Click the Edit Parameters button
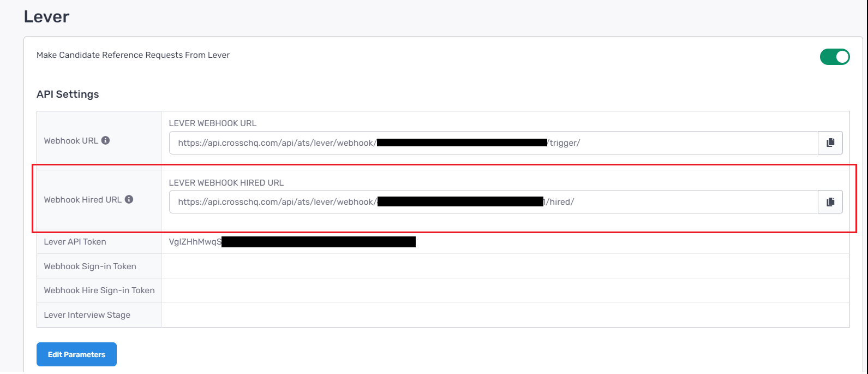Screen dimensions: 868x374 pyautogui.click(x=76, y=354)
